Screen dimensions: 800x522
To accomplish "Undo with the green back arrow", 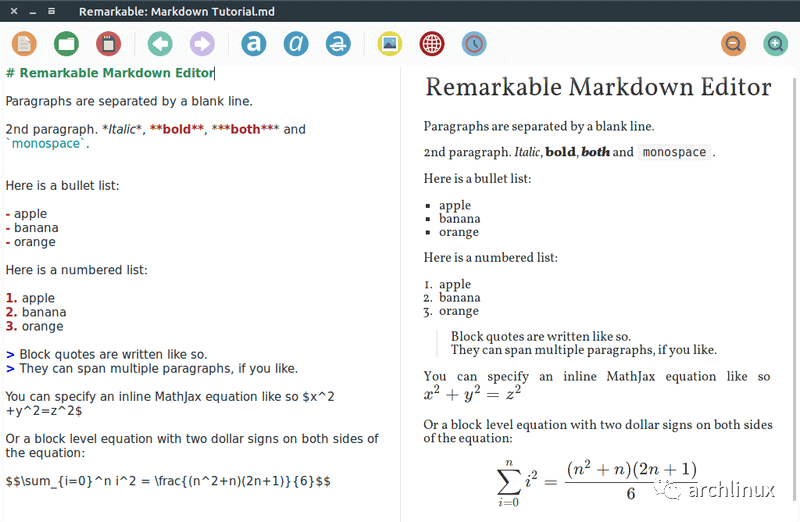I will pyautogui.click(x=160, y=44).
